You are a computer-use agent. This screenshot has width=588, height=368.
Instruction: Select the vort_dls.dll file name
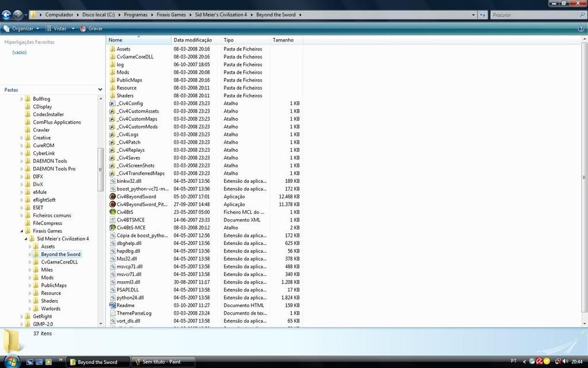[128, 321]
